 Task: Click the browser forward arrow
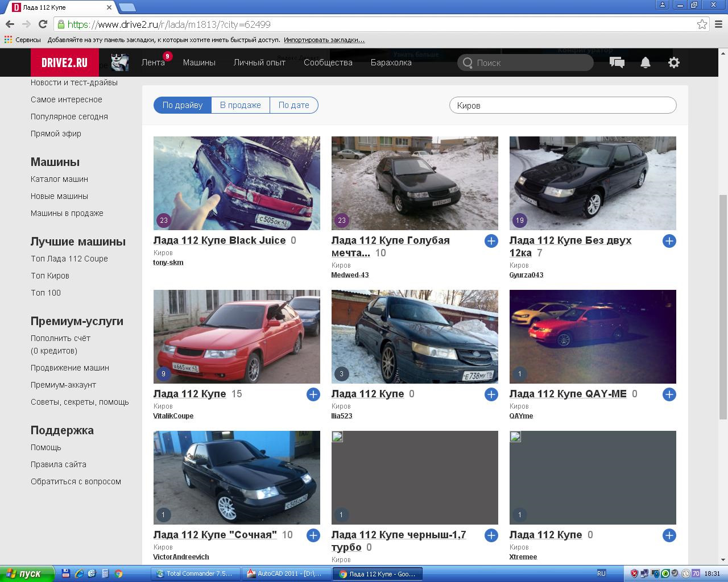click(x=26, y=24)
